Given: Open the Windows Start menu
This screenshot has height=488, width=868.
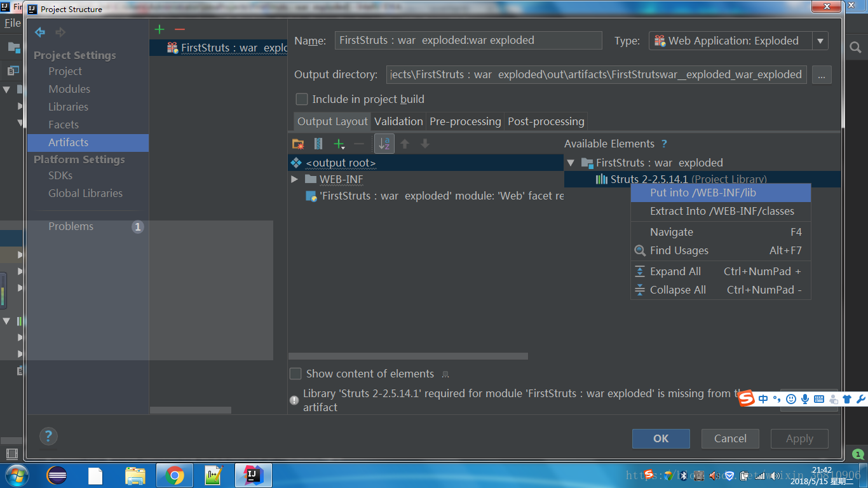Looking at the screenshot, I should point(16,475).
